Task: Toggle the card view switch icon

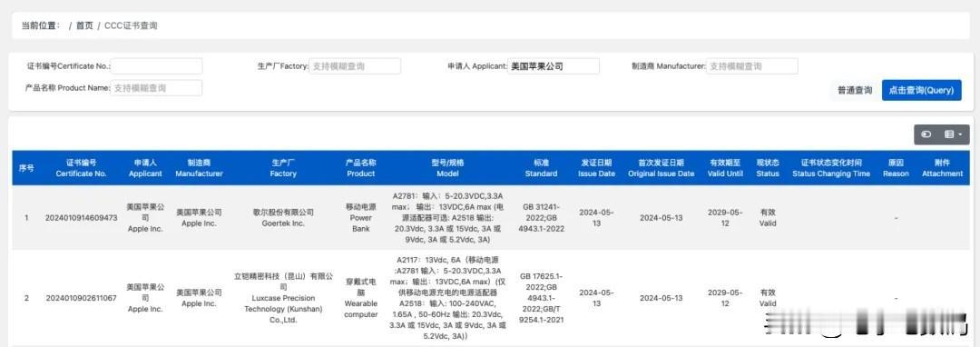Action: 926,134
